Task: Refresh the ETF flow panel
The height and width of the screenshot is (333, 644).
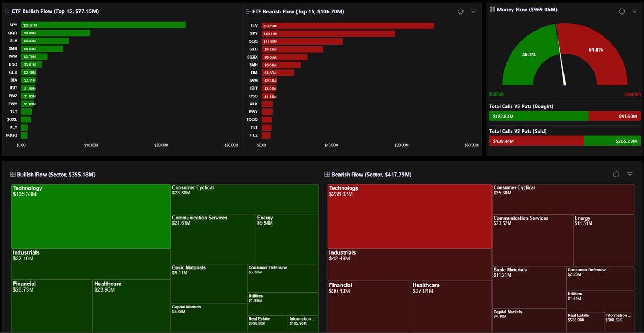Action: 460,11
